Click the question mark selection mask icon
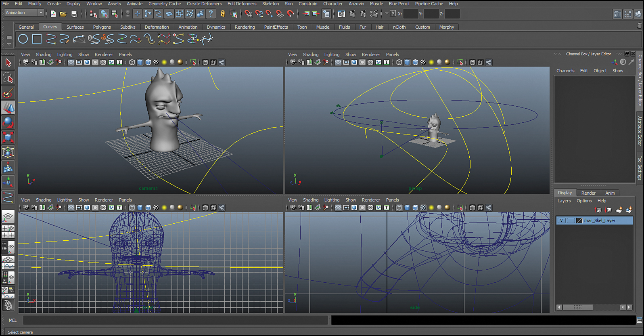644x336 pixels. tap(211, 14)
